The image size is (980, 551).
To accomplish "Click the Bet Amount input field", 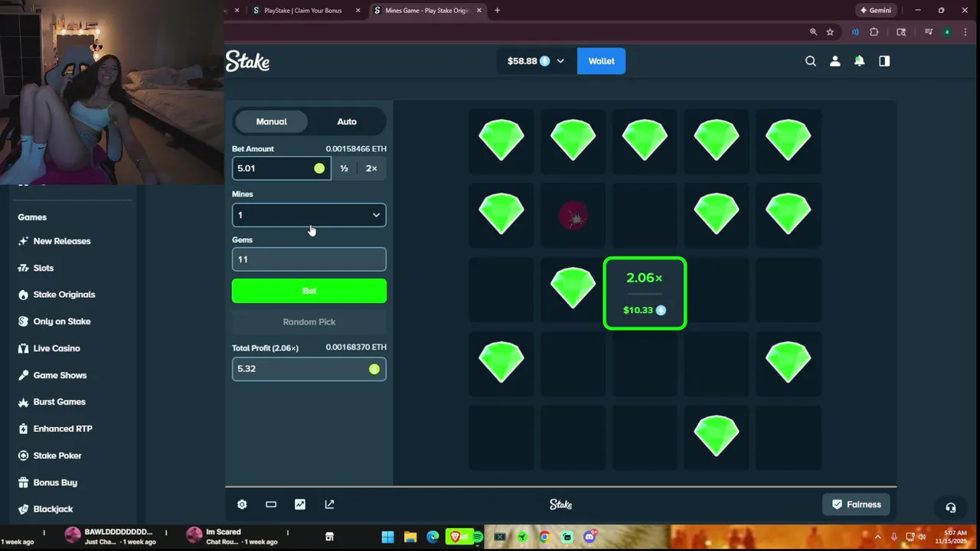I will (x=281, y=168).
